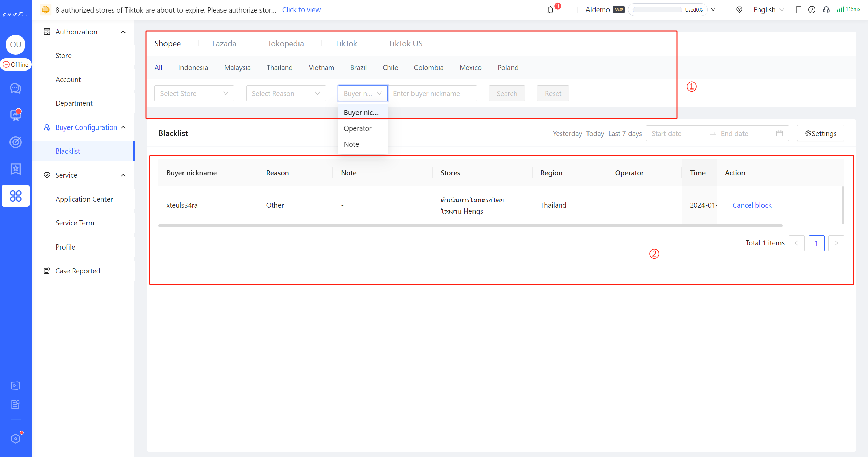868x457 pixels.
Task: Switch to the Tokopedia platform tab
Action: pyautogui.click(x=286, y=44)
